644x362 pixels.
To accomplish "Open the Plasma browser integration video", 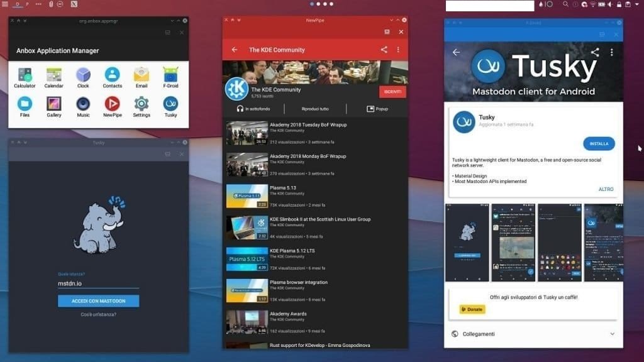I will [316, 290].
